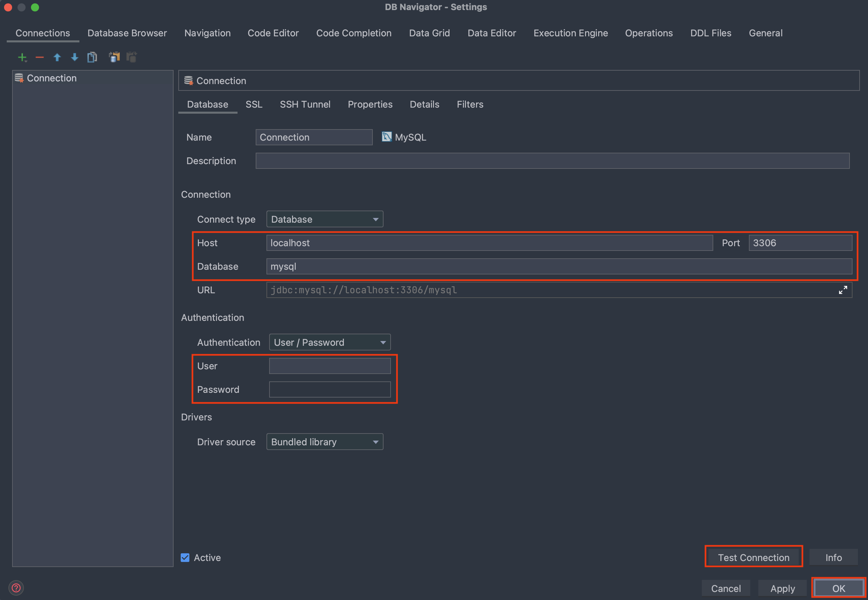Image resolution: width=868 pixels, height=600 pixels.
Task: Switch to the SSL sub-tab
Action: (x=254, y=104)
